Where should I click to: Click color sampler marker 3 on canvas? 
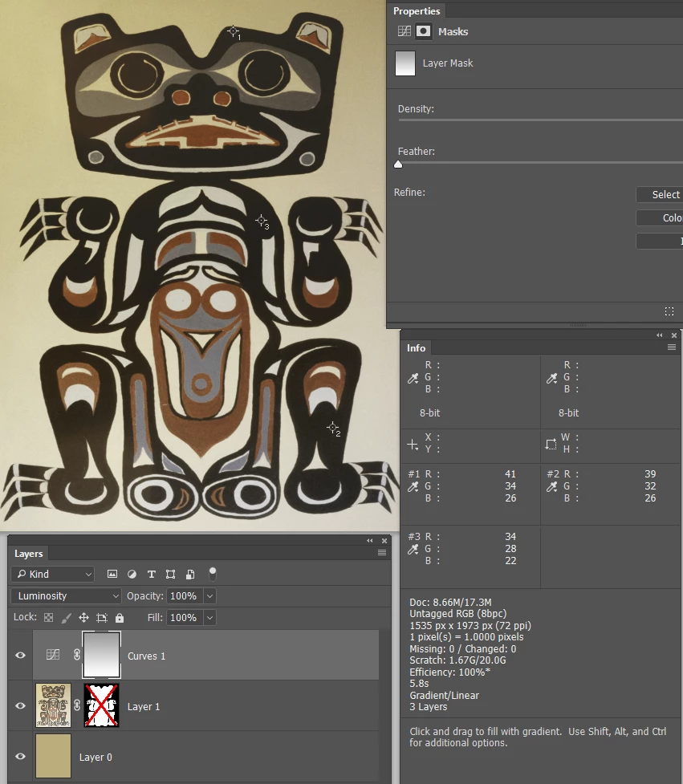pyautogui.click(x=261, y=220)
